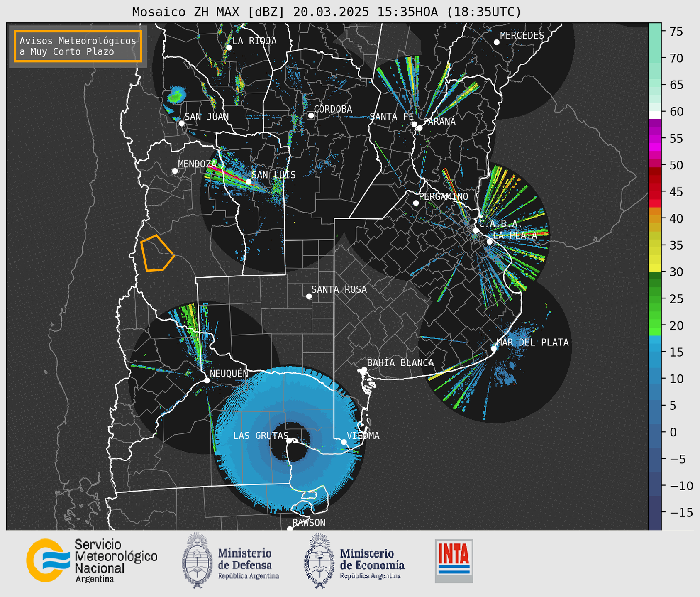Click the Avisos Meteorológicos a Muy Corto Plazo legend box
This screenshot has height=597, width=700.
coord(78,46)
